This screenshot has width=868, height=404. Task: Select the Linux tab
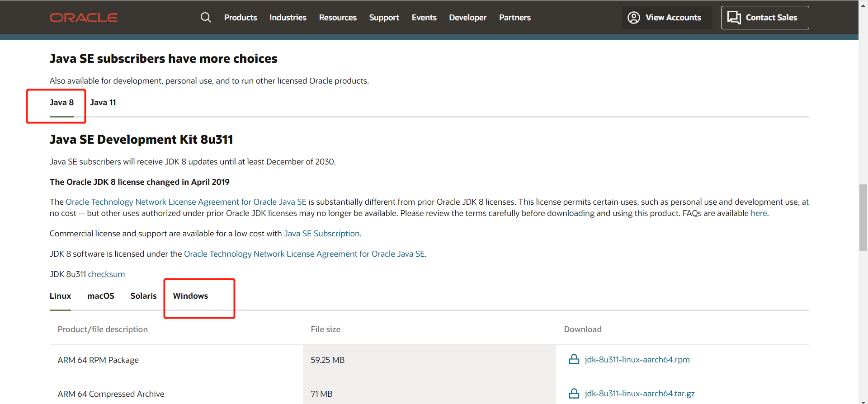[60, 296]
